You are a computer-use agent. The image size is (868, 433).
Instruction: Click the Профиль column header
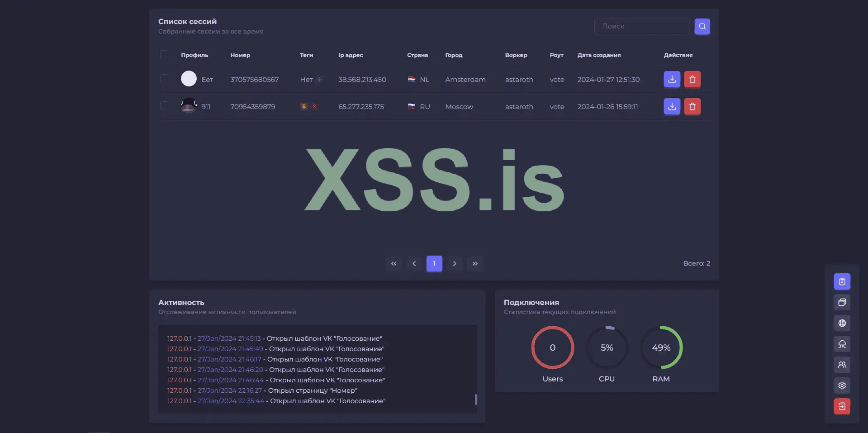[194, 55]
